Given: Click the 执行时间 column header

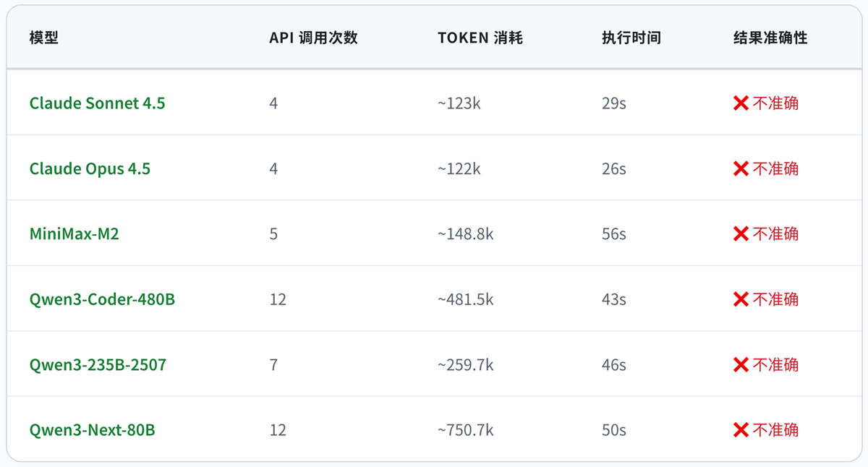Looking at the screenshot, I should (631, 38).
